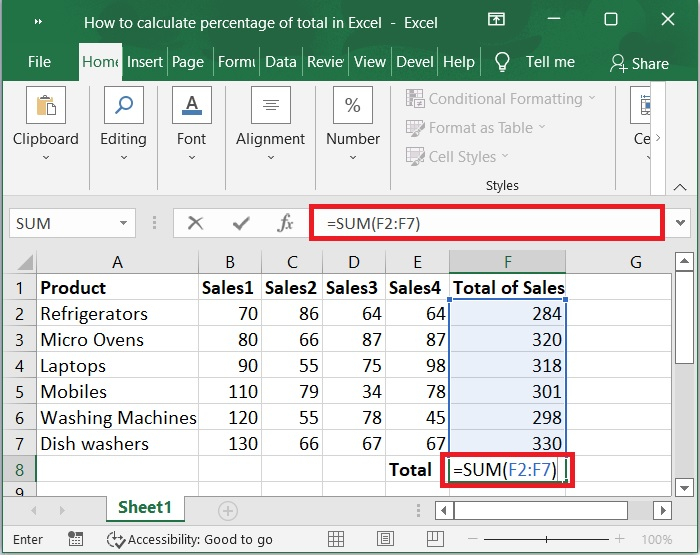
Task: Click the Cancel X in formula bar
Action: tap(196, 223)
